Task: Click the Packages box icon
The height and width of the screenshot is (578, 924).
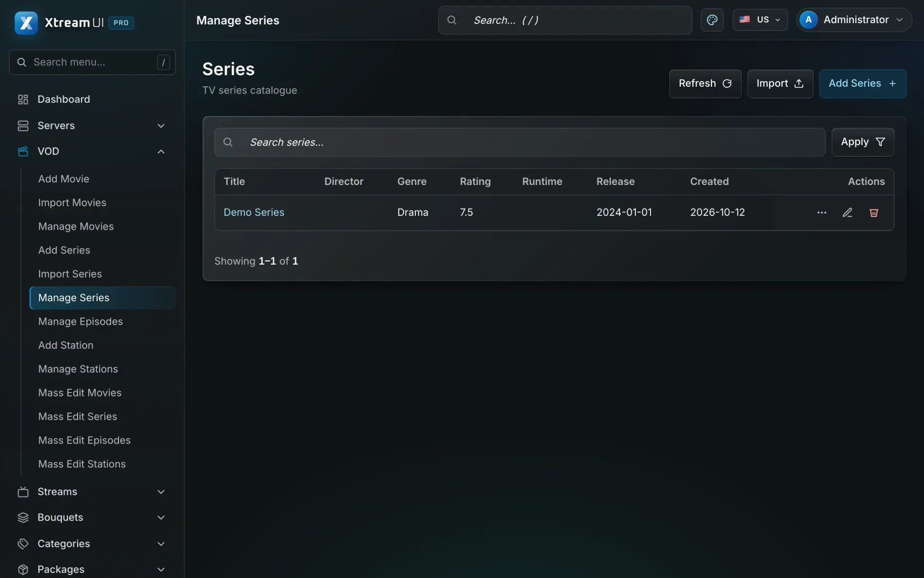Action: click(x=23, y=569)
